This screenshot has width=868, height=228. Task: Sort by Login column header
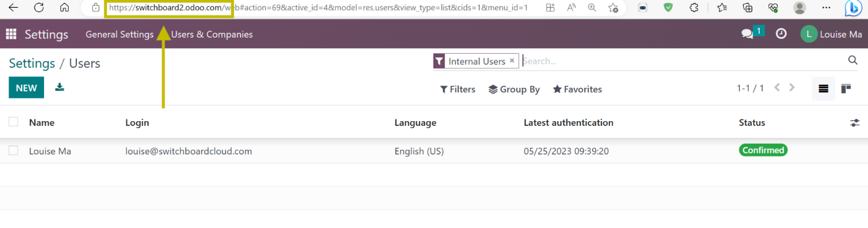pos(137,122)
